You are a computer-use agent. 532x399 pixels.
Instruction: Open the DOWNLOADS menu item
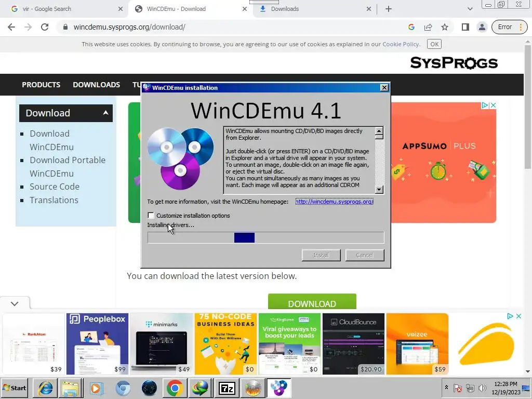pyautogui.click(x=96, y=85)
